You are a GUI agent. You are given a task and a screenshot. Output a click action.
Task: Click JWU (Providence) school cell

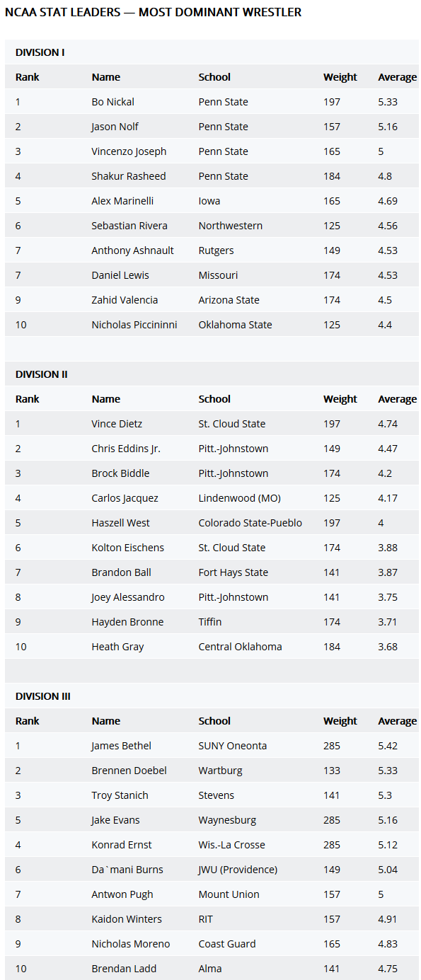[238, 870]
